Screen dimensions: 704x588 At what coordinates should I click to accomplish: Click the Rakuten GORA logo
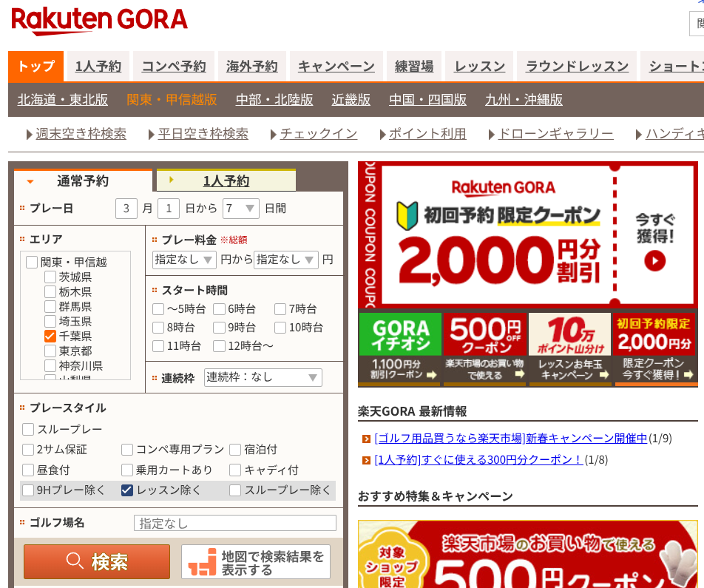click(x=100, y=20)
